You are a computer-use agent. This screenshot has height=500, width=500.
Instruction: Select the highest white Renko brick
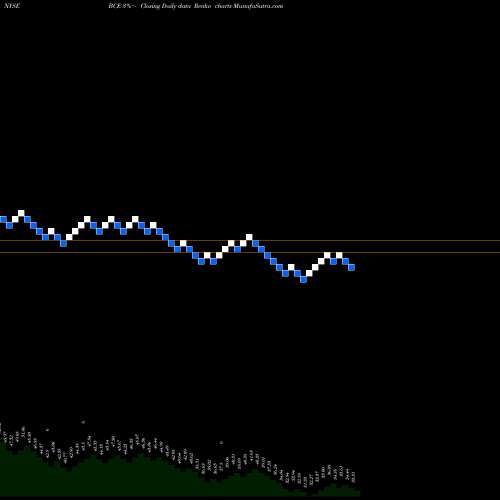tap(21, 213)
